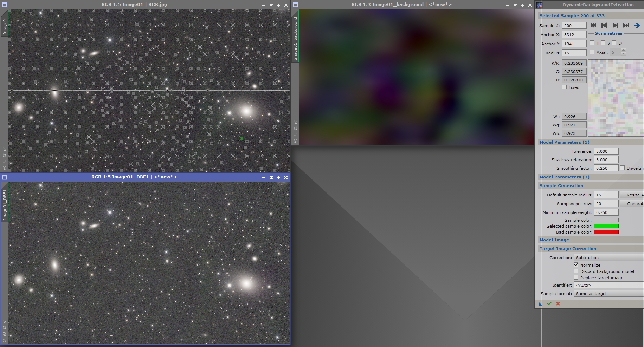Click duplicate icon in Image01 window sidebar
The height and width of the screenshot is (347, 644).
coord(5,162)
